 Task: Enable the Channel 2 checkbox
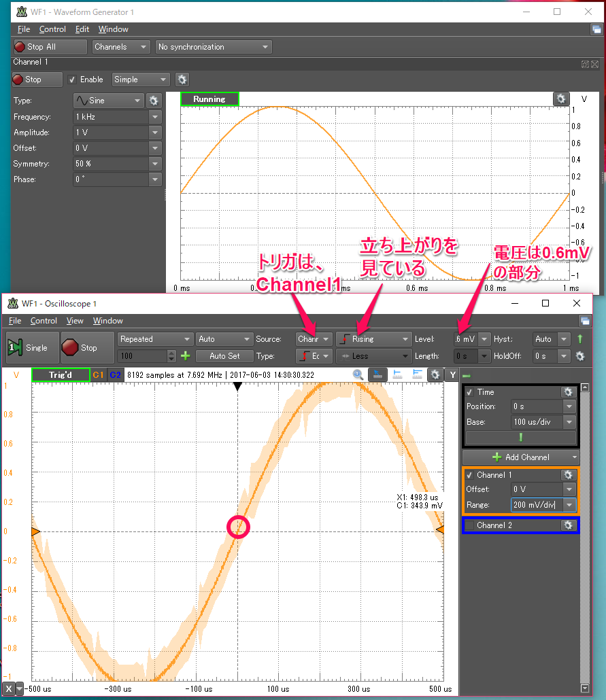click(x=469, y=525)
